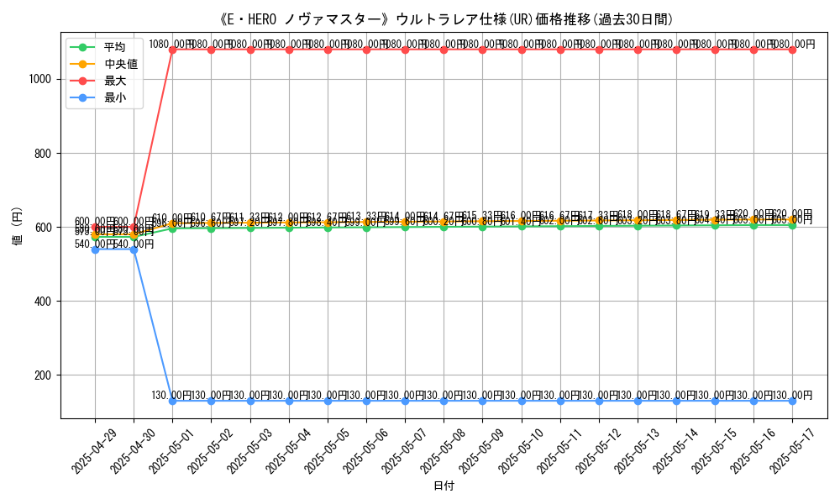Select the 最小 legend entry label
The width and height of the screenshot is (840, 504).
click(114, 98)
